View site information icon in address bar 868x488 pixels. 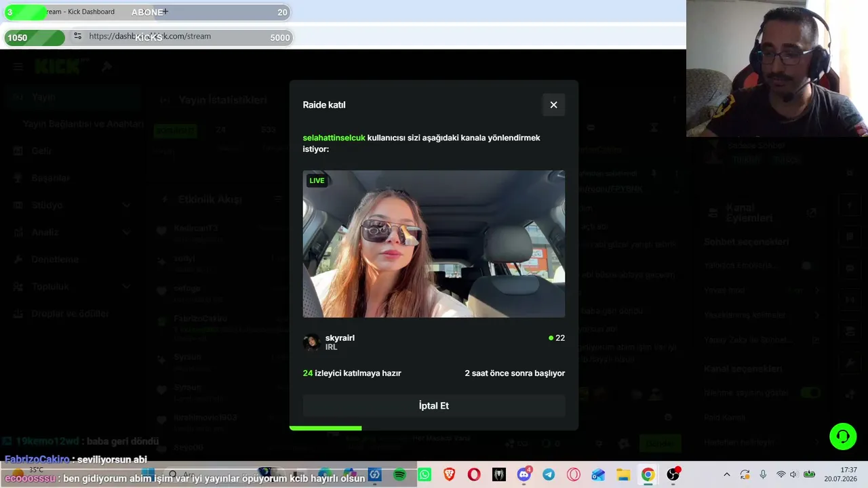[x=77, y=36]
